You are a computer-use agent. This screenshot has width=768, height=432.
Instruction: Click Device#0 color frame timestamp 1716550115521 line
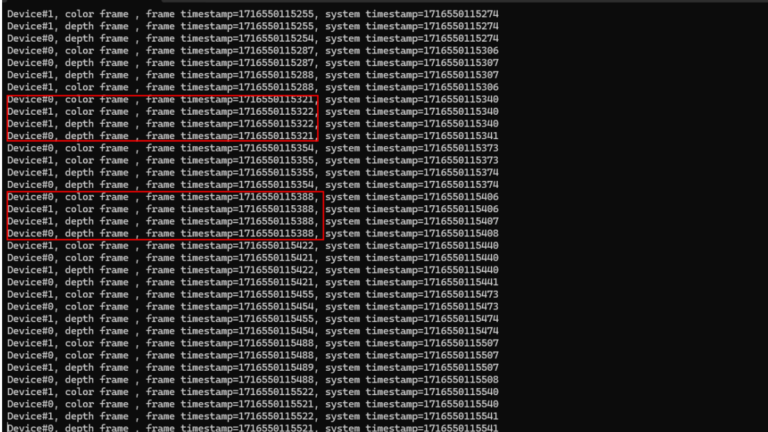click(253, 405)
